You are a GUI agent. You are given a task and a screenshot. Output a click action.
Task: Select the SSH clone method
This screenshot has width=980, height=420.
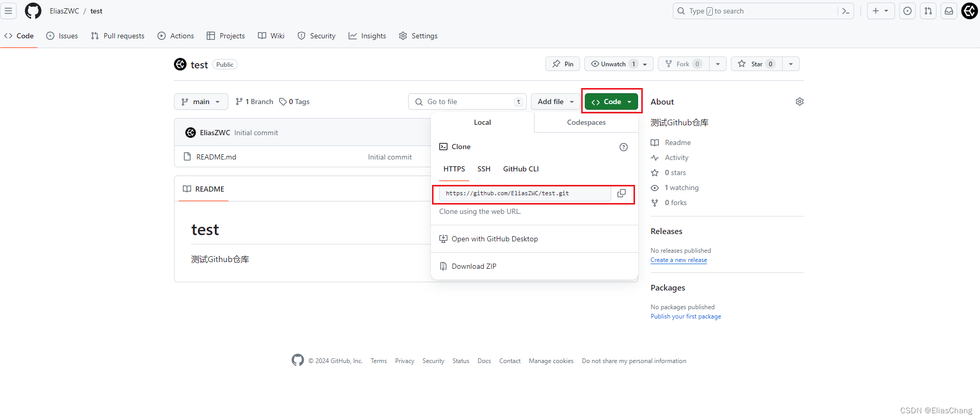click(484, 169)
